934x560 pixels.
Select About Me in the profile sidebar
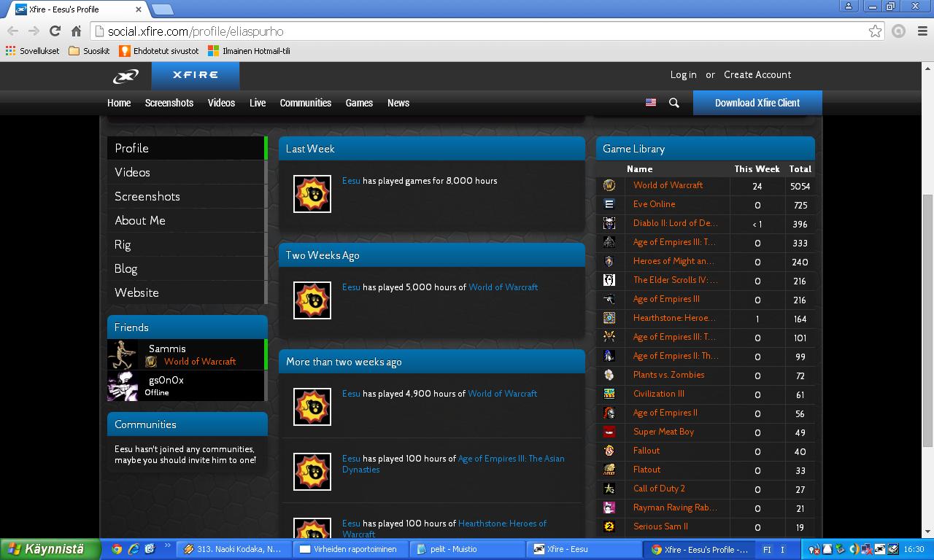[x=140, y=220]
